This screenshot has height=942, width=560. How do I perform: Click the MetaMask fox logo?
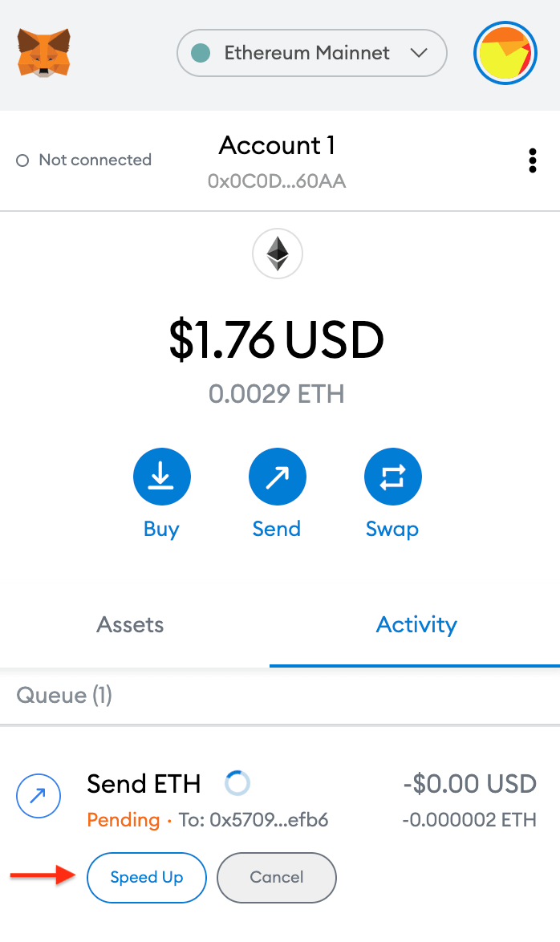click(45, 53)
